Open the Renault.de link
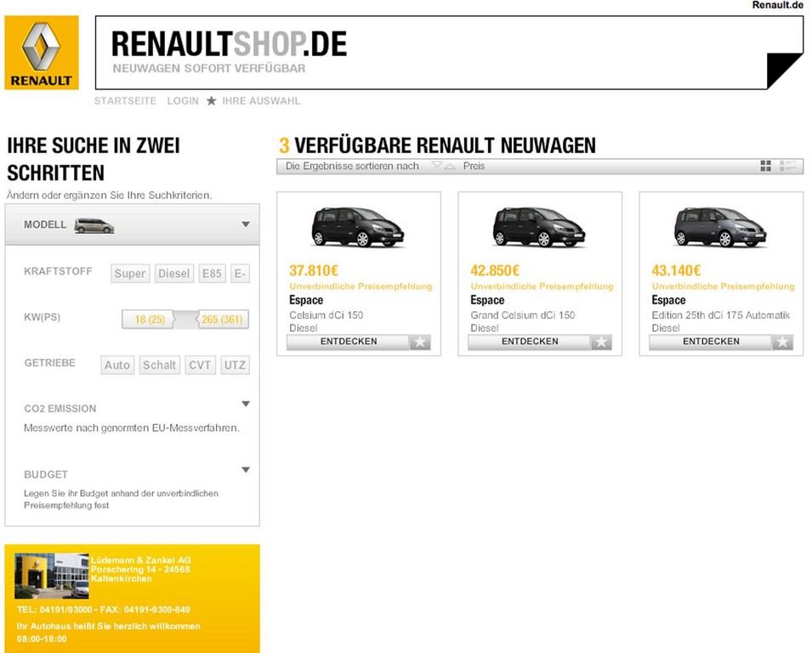Image resolution: width=812 pixels, height=653 pixels. pos(778,5)
